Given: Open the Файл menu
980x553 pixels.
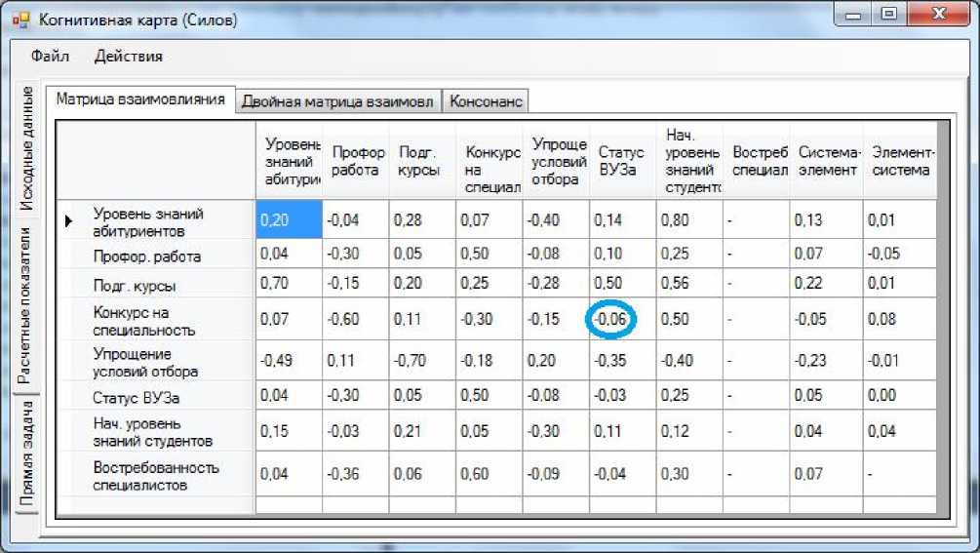Looking at the screenshot, I should [50, 56].
